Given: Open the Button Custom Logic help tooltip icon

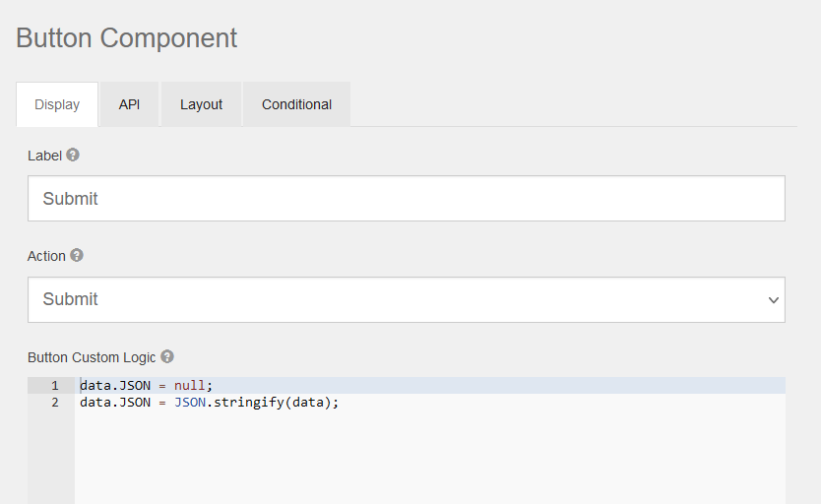Looking at the screenshot, I should [167, 357].
